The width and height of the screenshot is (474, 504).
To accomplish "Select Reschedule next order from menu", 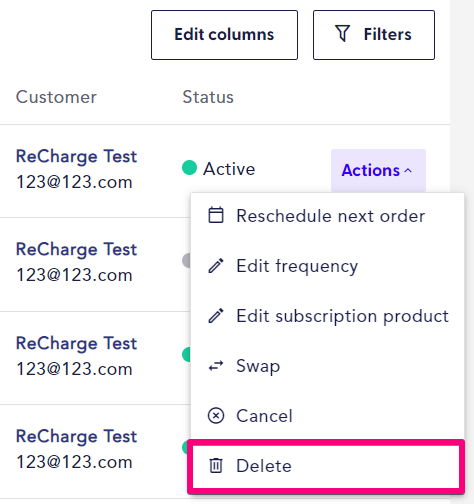I will point(327,216).
